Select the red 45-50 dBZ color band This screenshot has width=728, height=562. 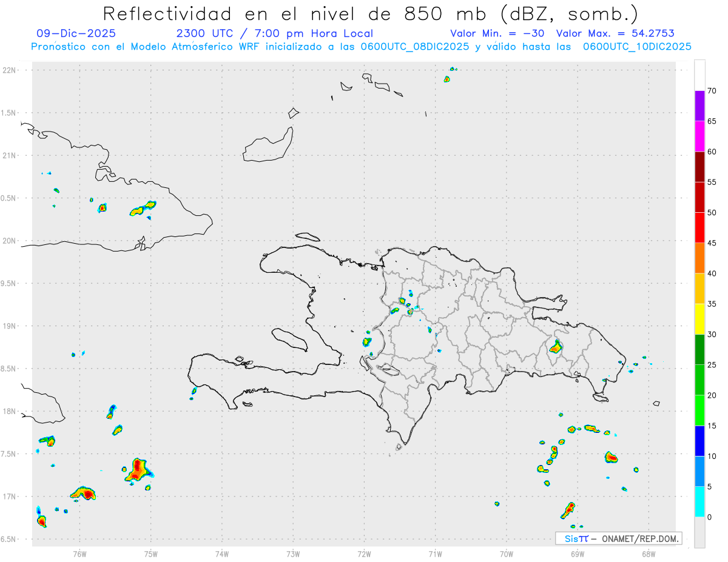tap(699, 227)
